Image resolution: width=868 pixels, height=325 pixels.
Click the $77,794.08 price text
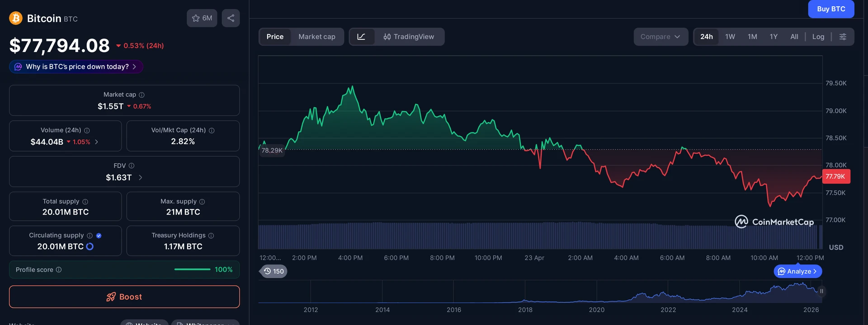pyautogui.click(x=59, y=45)
